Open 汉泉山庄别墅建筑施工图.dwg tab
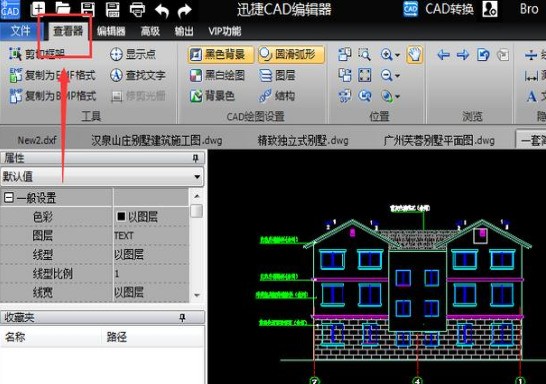546x384 pixels. pyautogui.click(x=156, y=141)
